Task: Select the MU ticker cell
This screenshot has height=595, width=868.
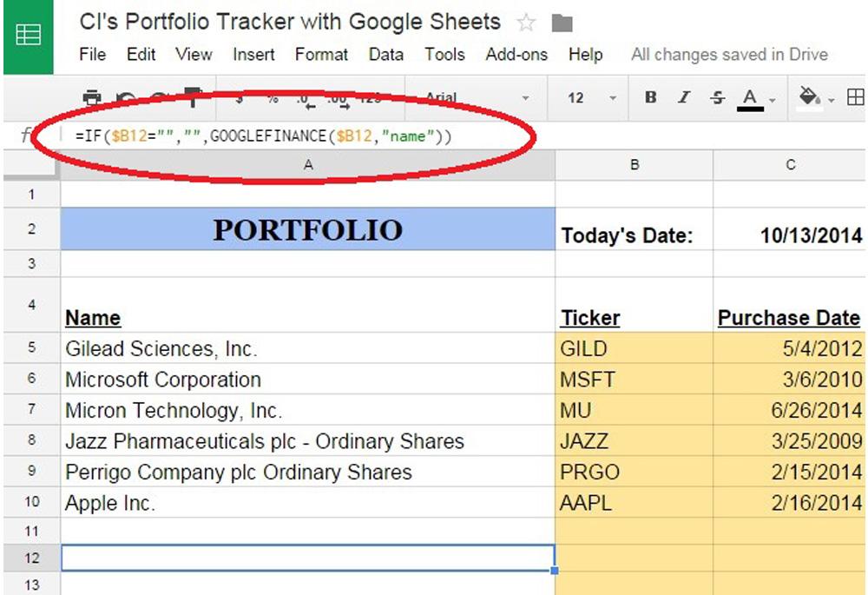Action: pos(635,410)
